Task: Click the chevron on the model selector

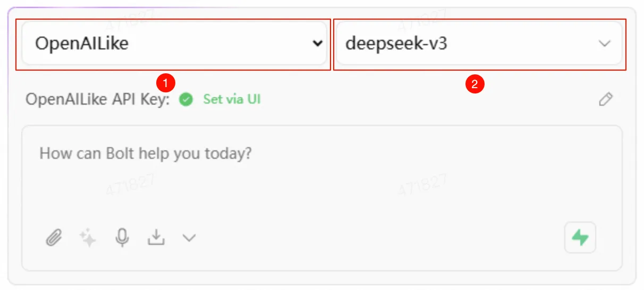Action: click(x=605, y=44)
